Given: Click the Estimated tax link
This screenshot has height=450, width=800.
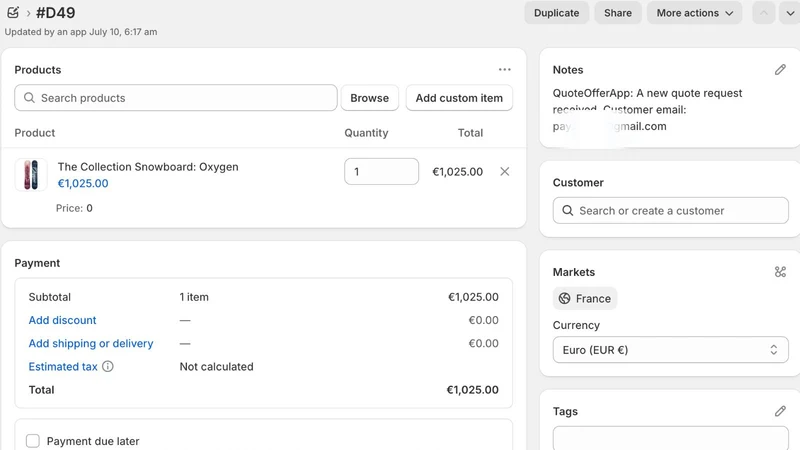Looking at the screenshot, I should tap(63, 366).
